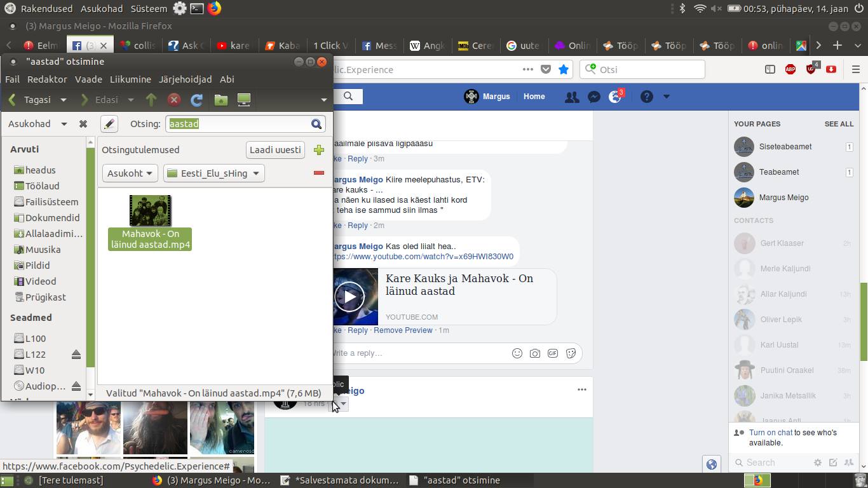The image size is (868, 488).
Task: Select Videod in the sidebar
Action: (x=41, y=281)
